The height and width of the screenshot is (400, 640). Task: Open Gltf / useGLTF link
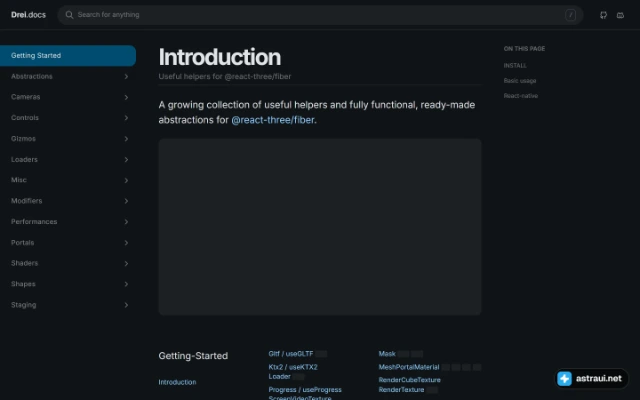pos(291,354)
